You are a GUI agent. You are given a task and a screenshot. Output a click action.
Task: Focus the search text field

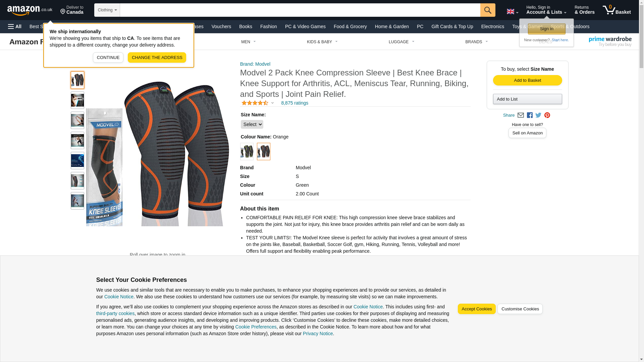(x=300, y=10)
